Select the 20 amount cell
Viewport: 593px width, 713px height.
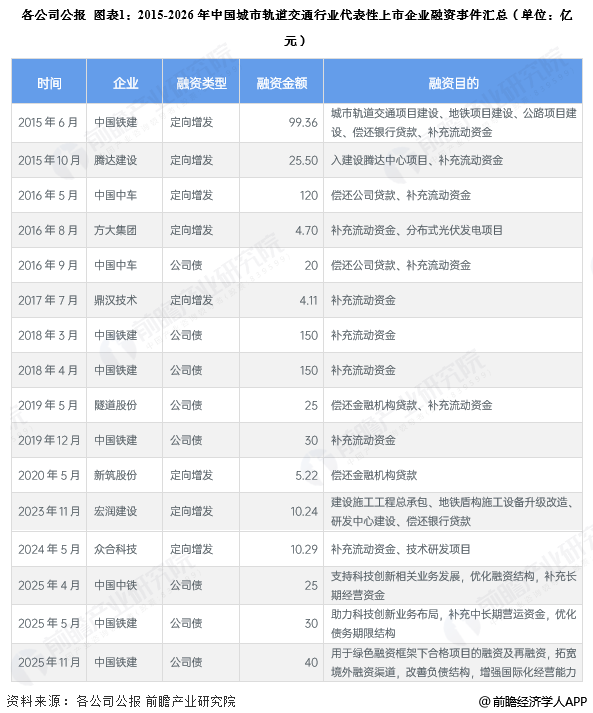(281, 265)
